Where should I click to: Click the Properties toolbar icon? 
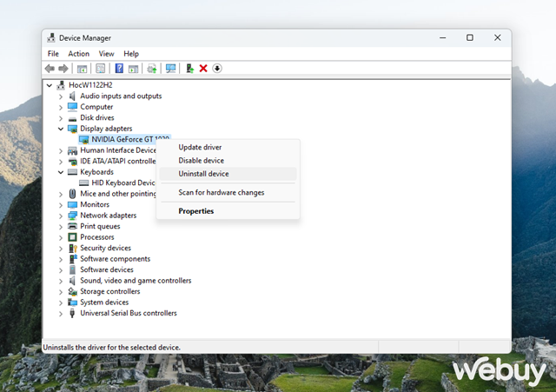[101, 69]
